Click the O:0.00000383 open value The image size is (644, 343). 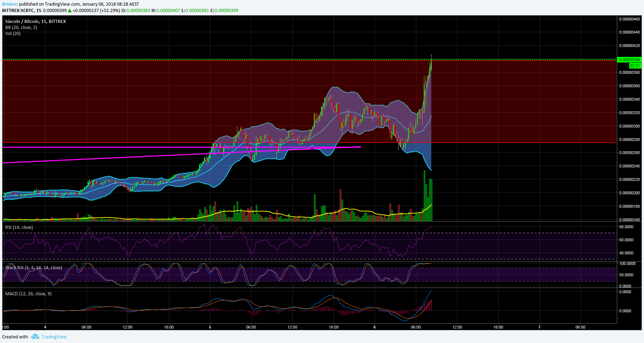(x=136, y=10)
